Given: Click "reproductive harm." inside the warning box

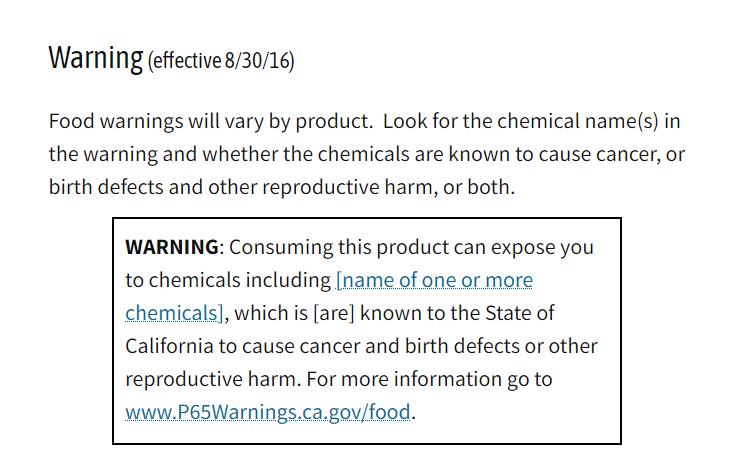Looking at the screenshot, I should tap(213, 379).
